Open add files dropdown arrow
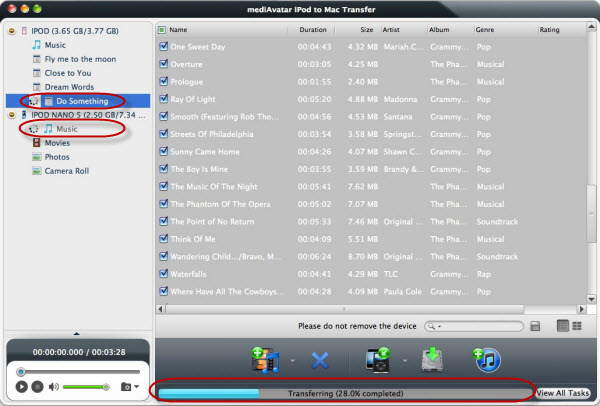This screenshot has width=600, height=406. 293,360
